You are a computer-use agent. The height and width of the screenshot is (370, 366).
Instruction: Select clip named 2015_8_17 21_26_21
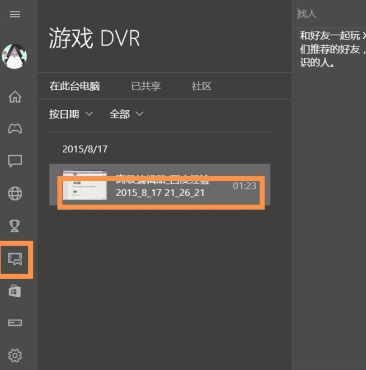pyautogui.click(x=160, y=185)
